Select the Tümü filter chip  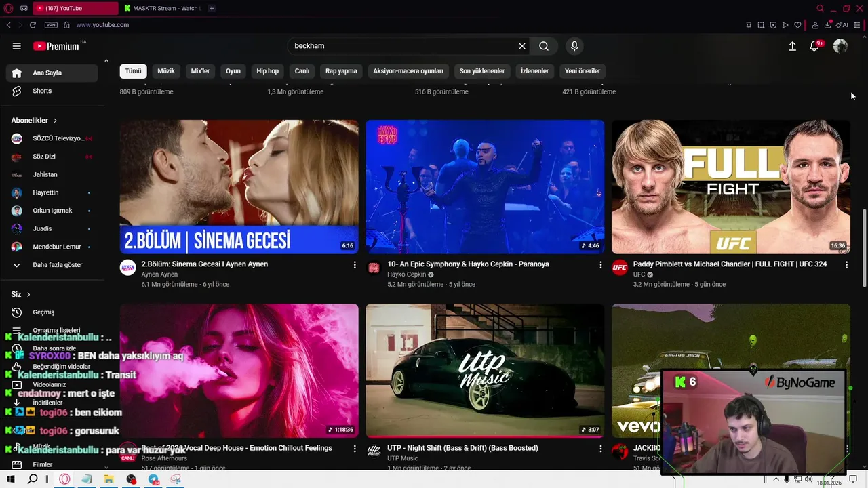point(133,70)
